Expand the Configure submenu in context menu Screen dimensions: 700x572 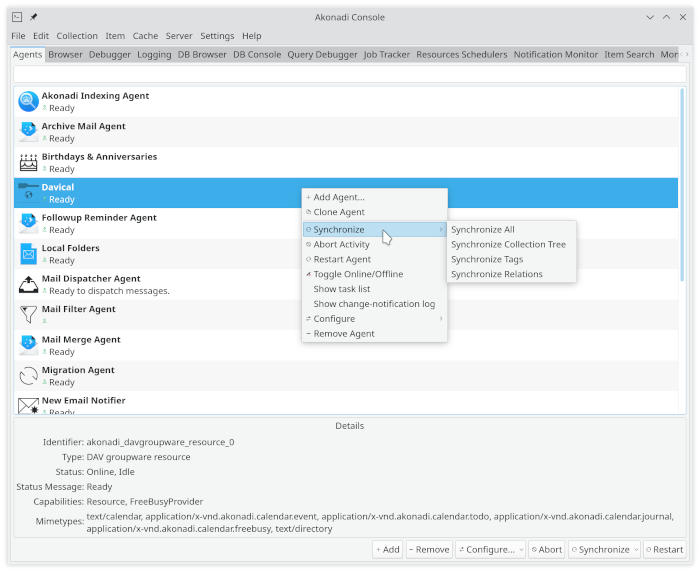[375, 318]
